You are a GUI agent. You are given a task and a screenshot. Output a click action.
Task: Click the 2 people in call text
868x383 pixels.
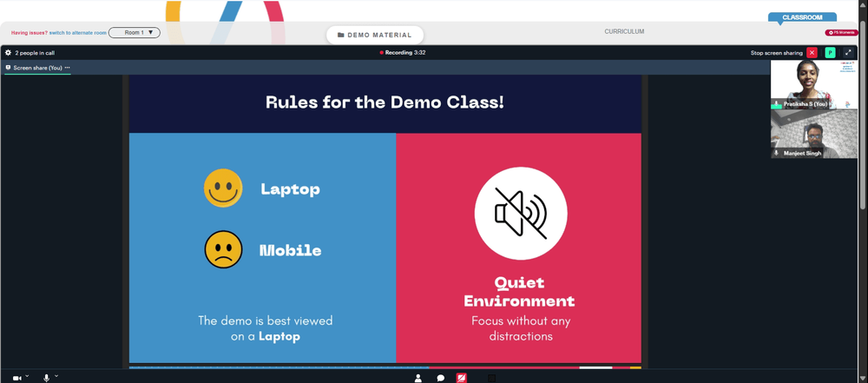35,53
